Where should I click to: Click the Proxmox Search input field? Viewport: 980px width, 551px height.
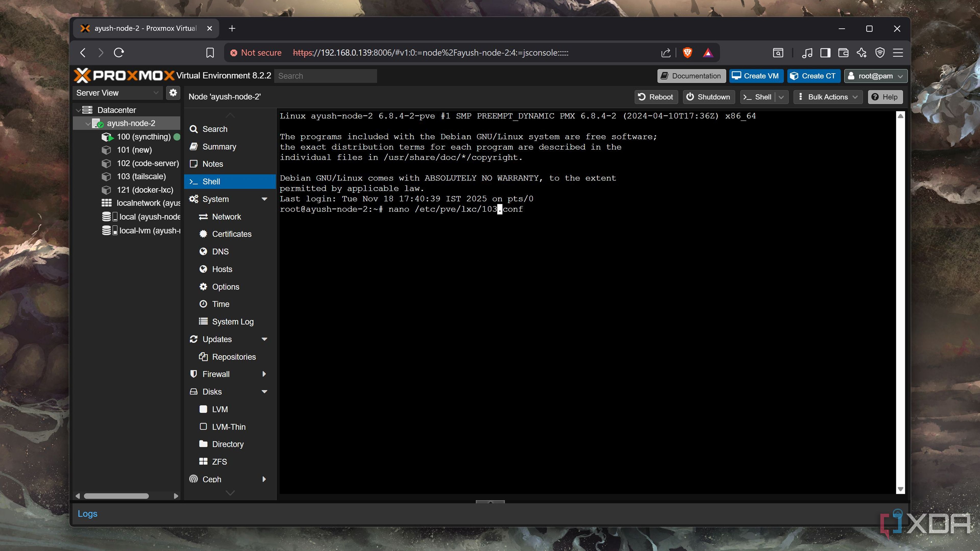click(x=326, y=76)
